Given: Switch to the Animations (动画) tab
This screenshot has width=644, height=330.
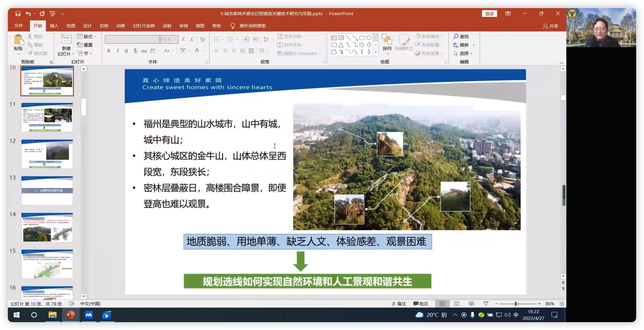Looking at the screenshot, I should click(x=120, y=26).
